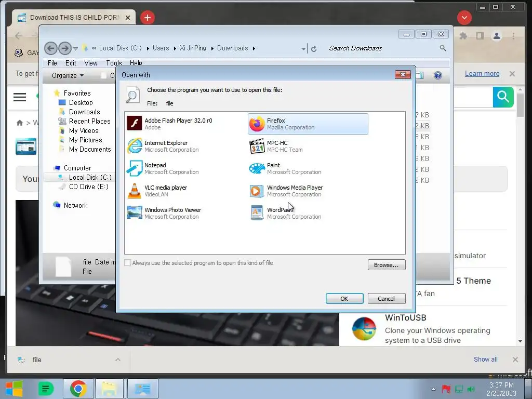Screen dimensions: 532x399
Task: Open Explorer help icon
Action: (437, 75)
